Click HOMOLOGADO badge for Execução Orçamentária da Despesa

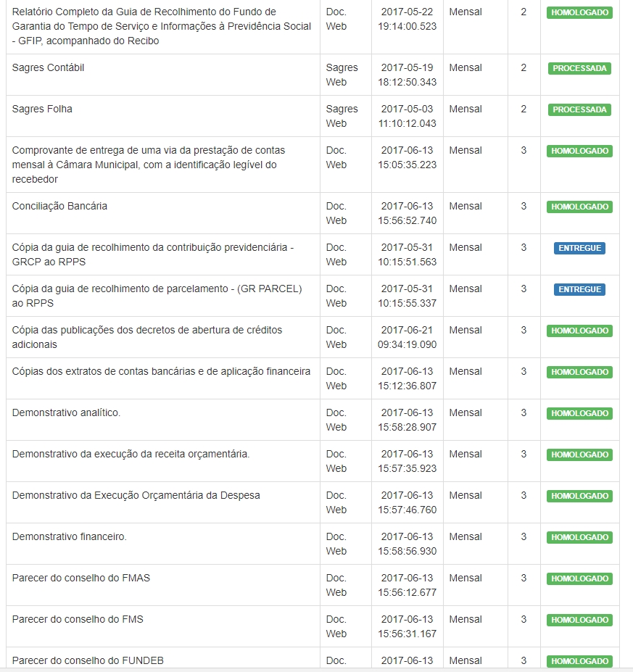coord(579,496)
